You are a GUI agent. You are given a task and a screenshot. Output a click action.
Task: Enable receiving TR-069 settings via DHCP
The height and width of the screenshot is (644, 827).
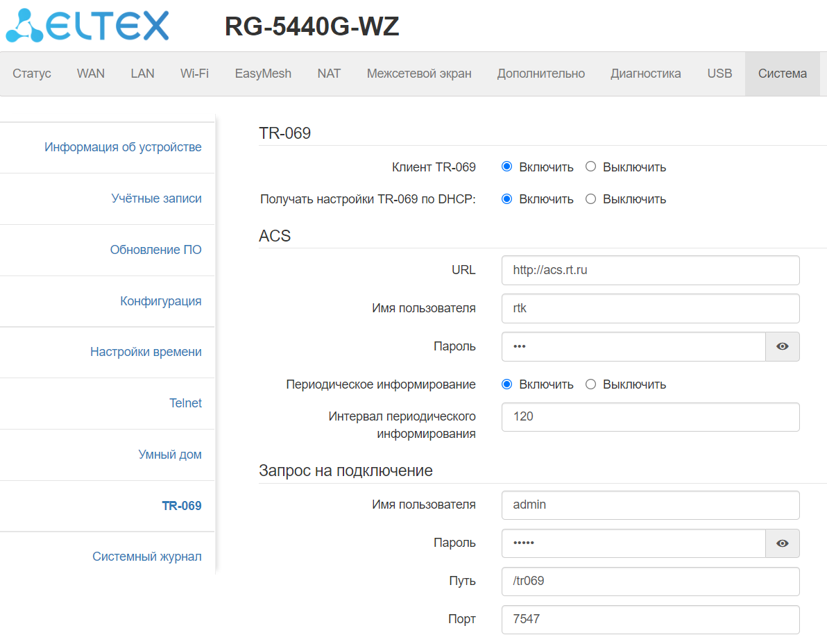pyautogui.click(x=507, y=199)
